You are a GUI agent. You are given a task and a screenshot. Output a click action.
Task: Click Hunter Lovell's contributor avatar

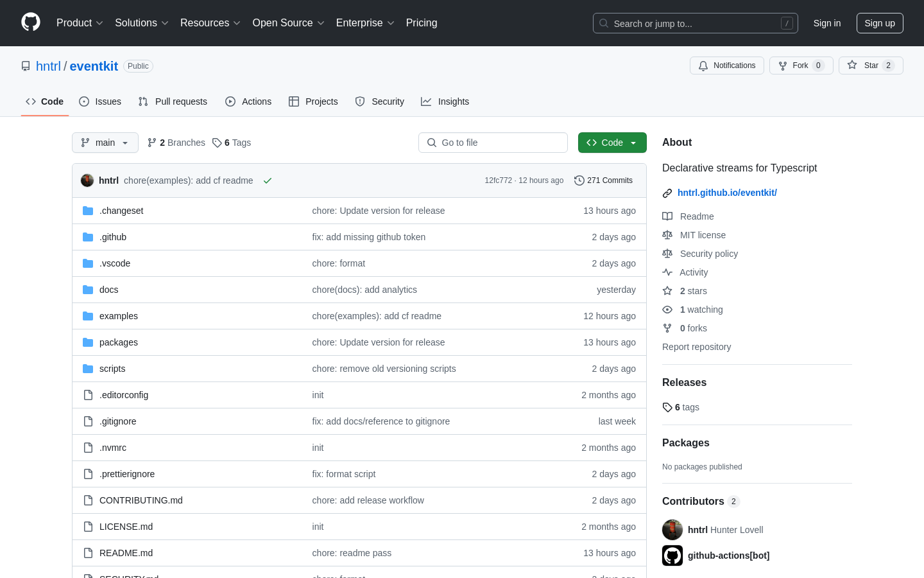(672, 530)
